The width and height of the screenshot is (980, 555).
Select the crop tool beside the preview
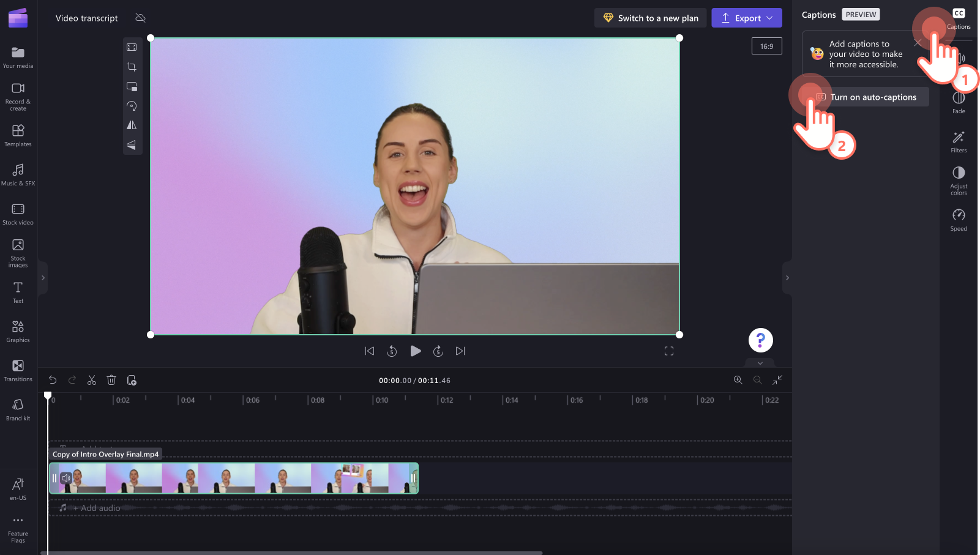[x=132, y=67]
